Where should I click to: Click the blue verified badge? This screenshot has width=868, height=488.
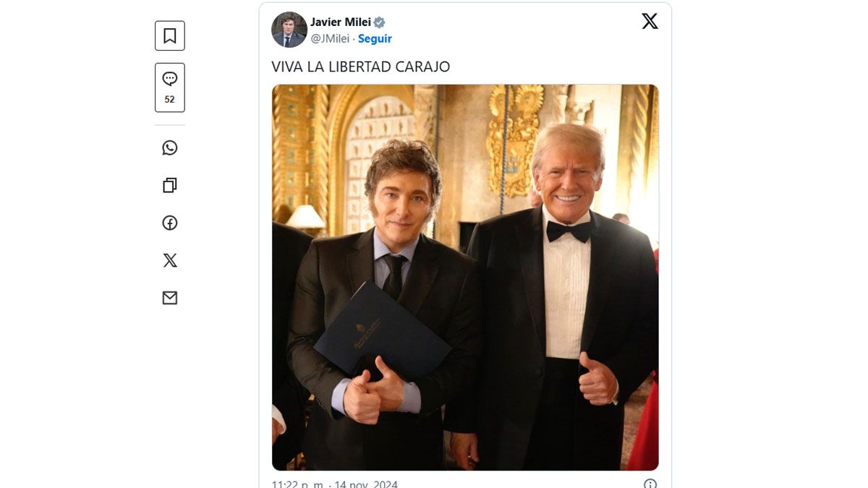pos(380,22)
